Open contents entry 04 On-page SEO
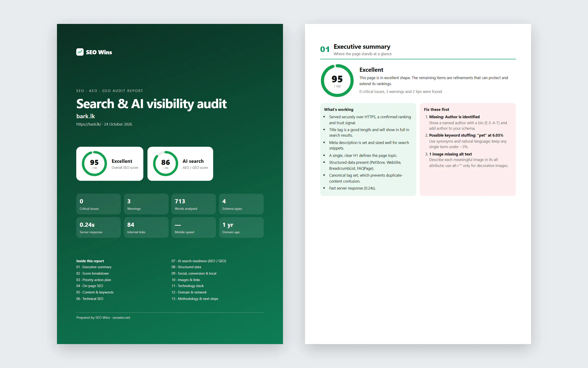Image resolution: width=588 pixels, height=368 pixels. coord(90,286)
